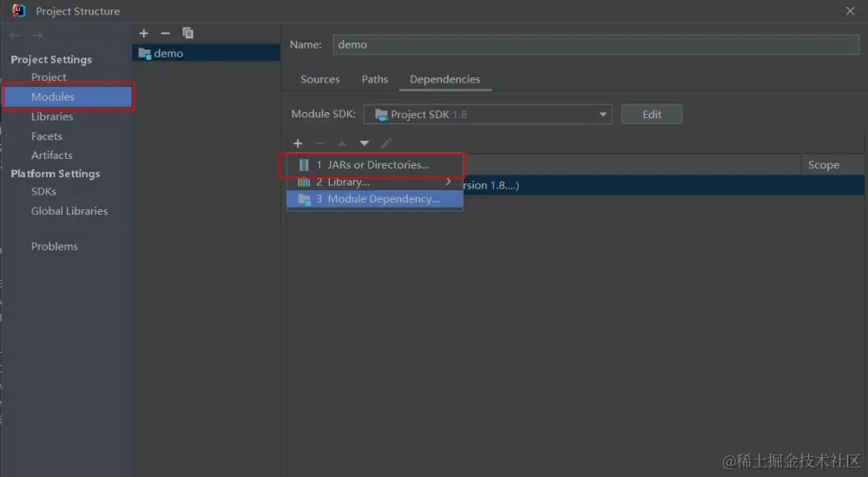Choose the Library menu entry
This screenshot has height=477, width=868.
click(375, 182)
